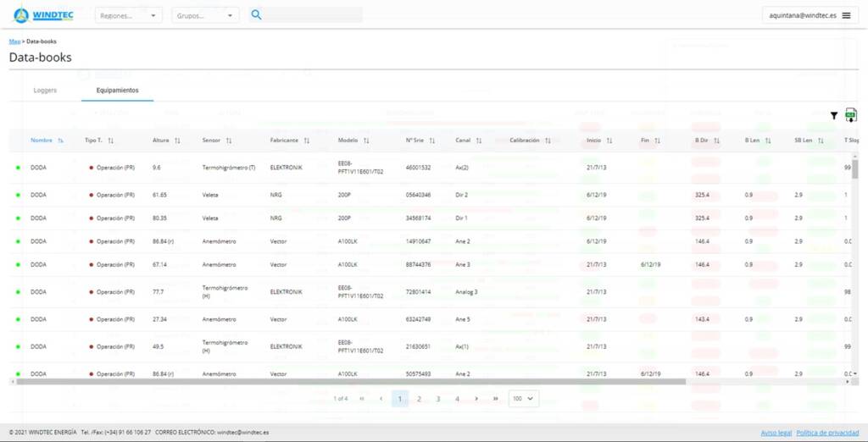Sort by Nombre column arrows
Image resolution: width=868 pixels, height=442 pixels.
pyautogui.click(x=60, y=141)
